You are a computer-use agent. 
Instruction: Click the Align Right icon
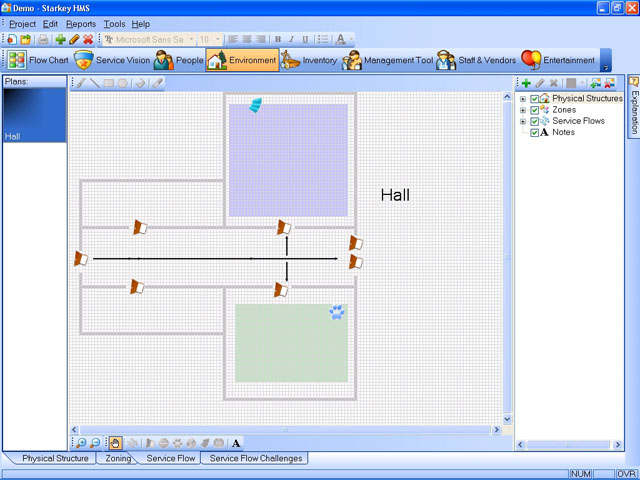click(260, 39)
